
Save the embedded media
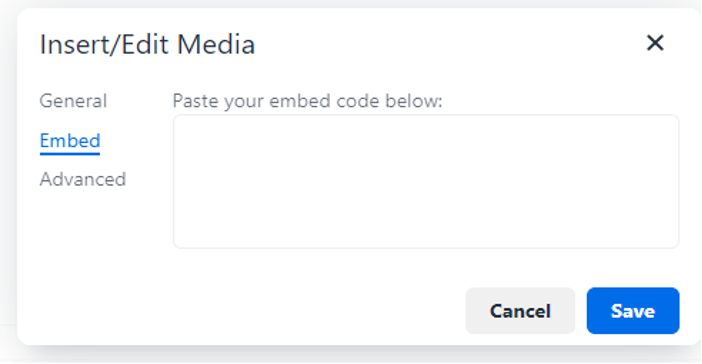[x=633, y=311]
